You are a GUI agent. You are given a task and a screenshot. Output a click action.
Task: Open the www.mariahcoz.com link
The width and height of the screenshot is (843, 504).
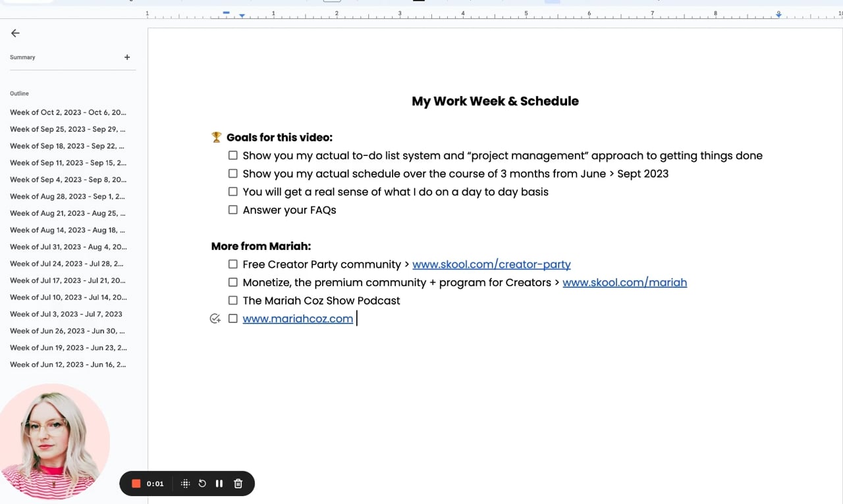click(x=298, y=318)
